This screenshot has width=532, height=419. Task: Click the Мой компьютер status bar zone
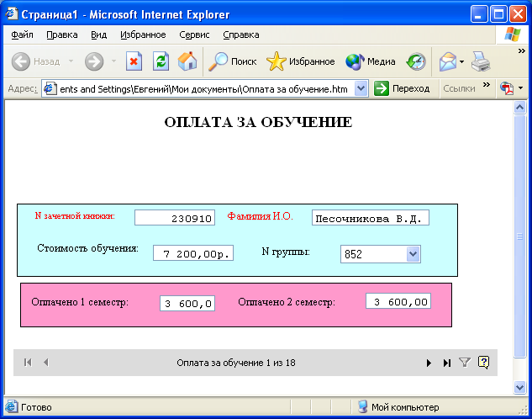click(399, 406)
